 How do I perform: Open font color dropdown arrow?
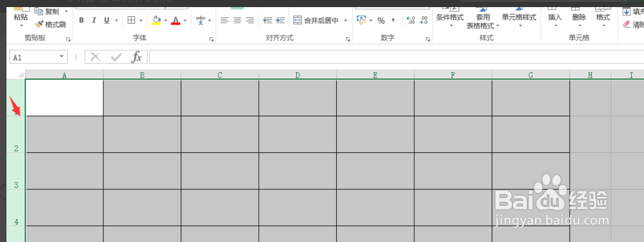coord(185,20)
